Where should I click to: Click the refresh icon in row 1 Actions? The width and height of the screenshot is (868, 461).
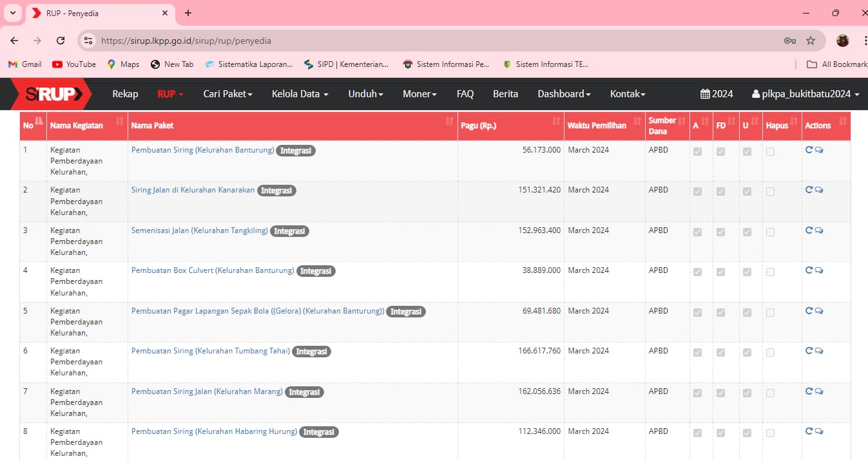(809, 150)
